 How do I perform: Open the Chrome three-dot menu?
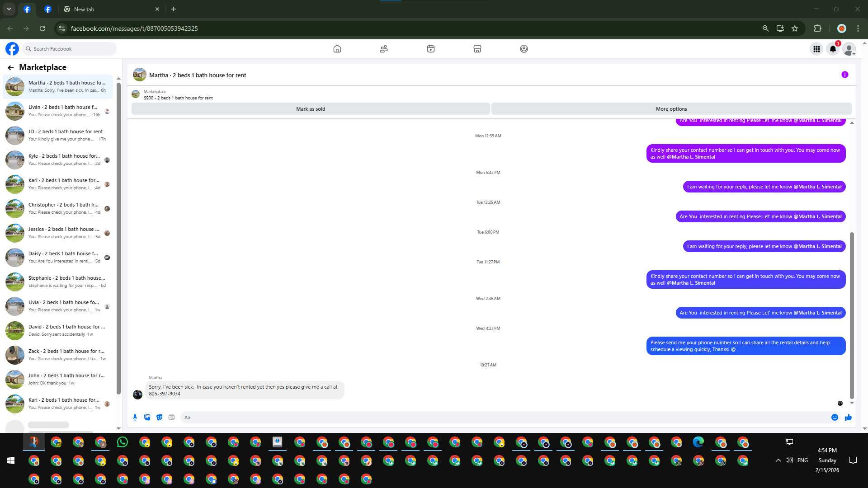[858, 28]
